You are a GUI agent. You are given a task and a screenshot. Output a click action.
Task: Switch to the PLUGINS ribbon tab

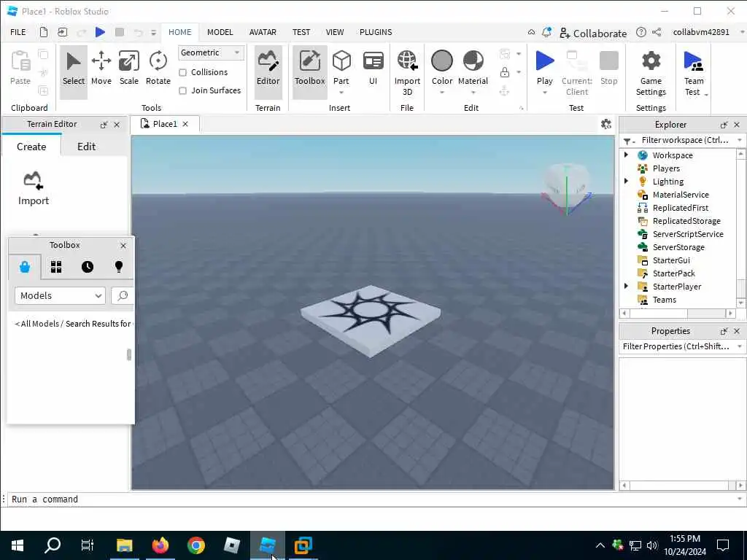(x=376, y=32)
